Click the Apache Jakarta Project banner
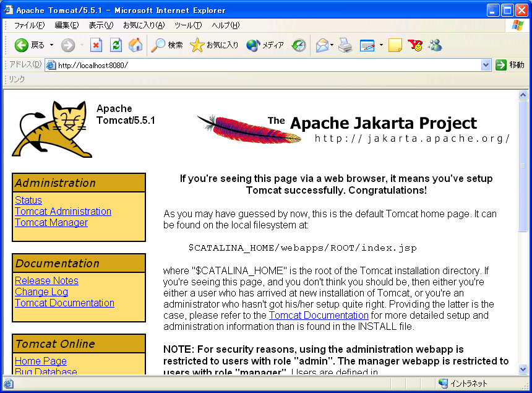The height and width of the screenshot is (393, 532). 353,129
